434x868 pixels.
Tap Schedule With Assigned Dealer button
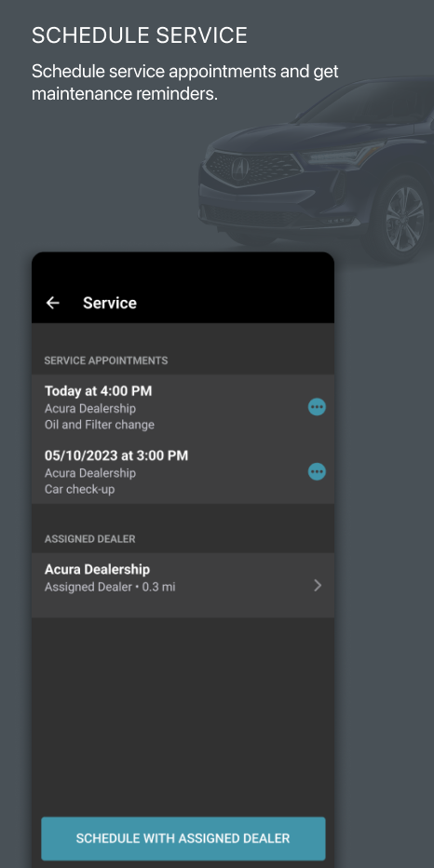183,838
